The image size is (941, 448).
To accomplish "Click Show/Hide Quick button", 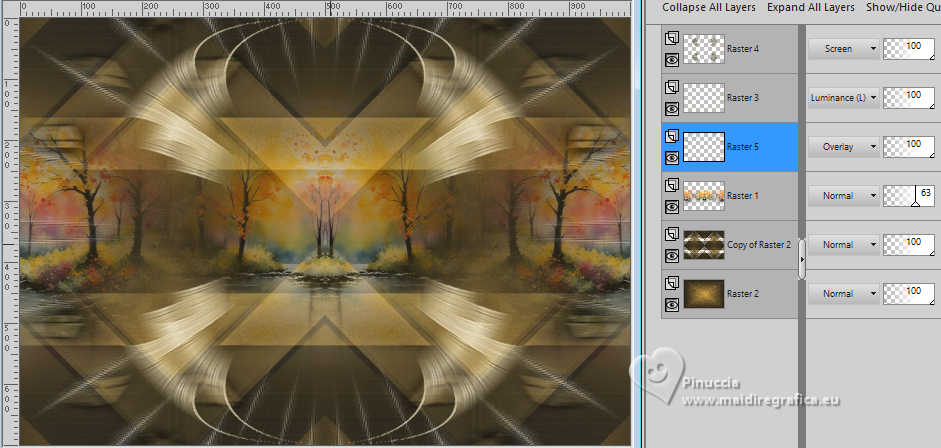I will (903, 7).
